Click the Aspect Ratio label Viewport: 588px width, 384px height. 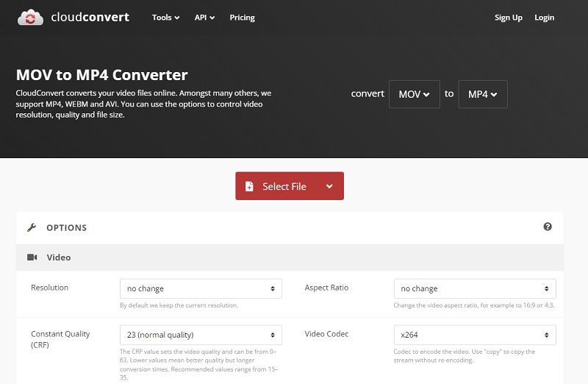click(x=326, y=288)
